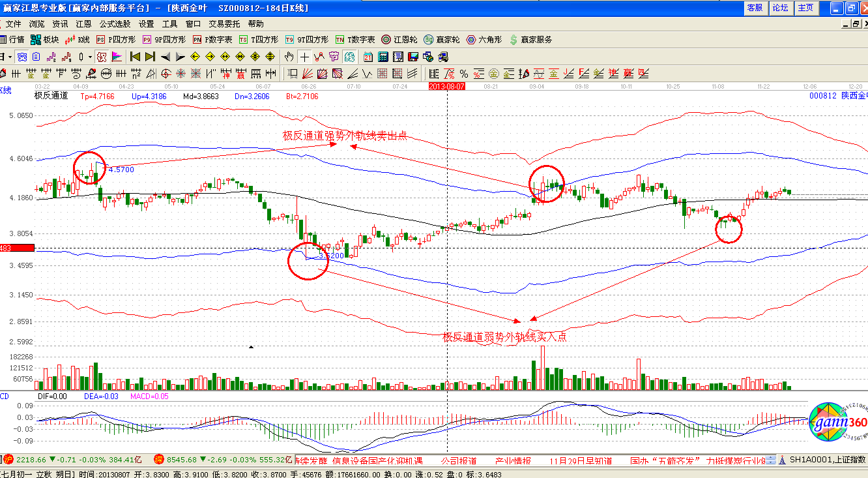868x478 pixels.
Task: Toggle the pressed red pattern icon left of the flag icon
Action: pos(101,57)
